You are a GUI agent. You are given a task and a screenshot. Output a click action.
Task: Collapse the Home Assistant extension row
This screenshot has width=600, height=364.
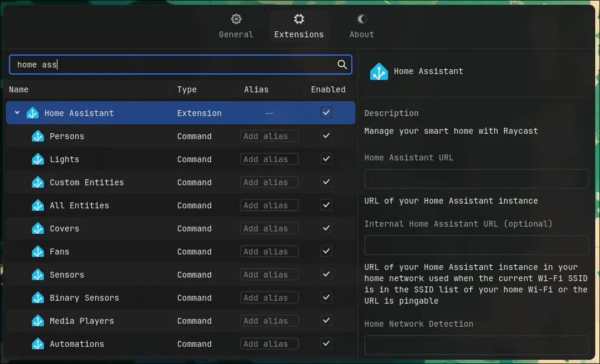17,113
